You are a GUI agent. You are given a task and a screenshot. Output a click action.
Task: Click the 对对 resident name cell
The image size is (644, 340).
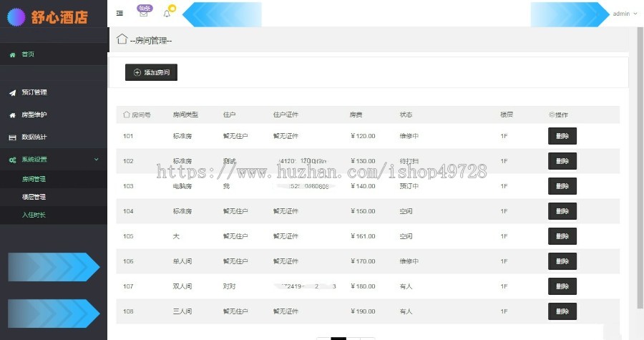[x=229, y=286]
